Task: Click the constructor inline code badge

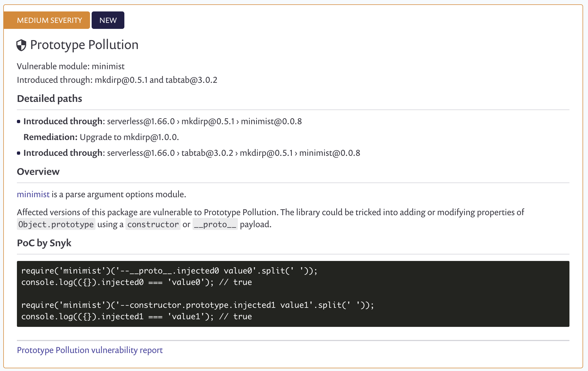Action: [152, 224]
